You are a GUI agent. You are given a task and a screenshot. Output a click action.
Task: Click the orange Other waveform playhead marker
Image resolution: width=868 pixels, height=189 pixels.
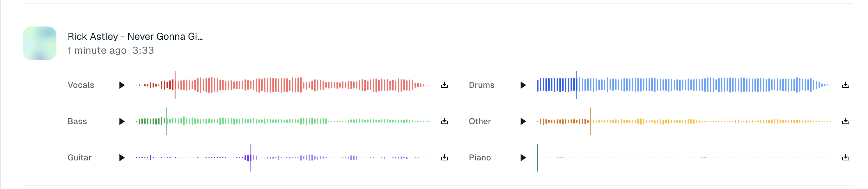[x=590, y=121]
